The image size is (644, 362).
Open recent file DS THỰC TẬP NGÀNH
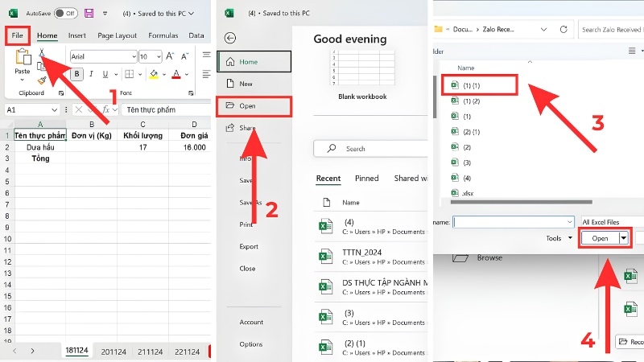coord(371,287)
